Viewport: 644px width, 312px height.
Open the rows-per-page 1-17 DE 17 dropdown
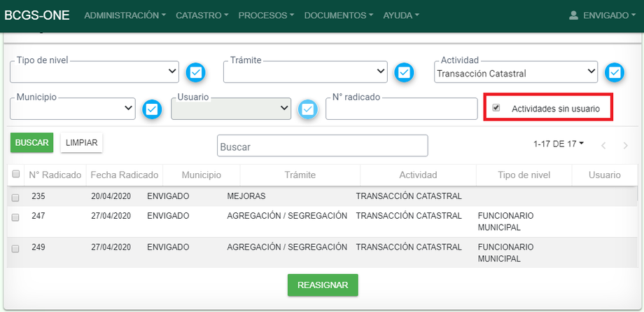tap(559, 144)
